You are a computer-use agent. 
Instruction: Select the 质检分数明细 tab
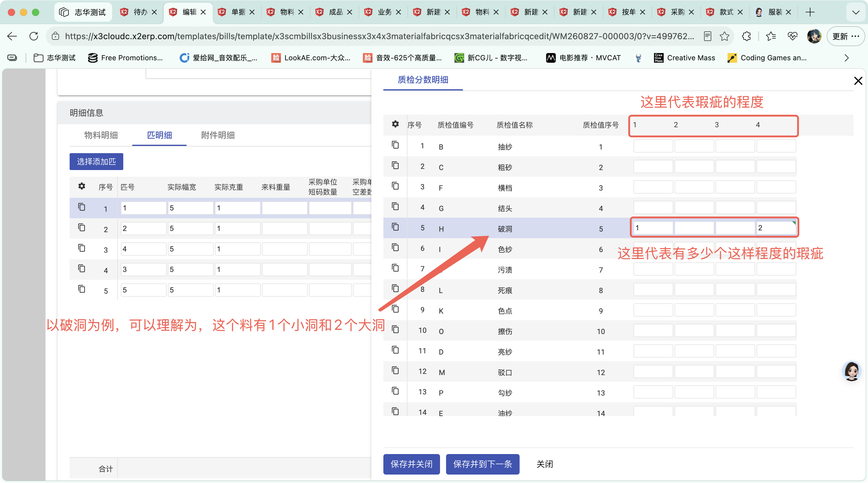click(x=423, y=80)
